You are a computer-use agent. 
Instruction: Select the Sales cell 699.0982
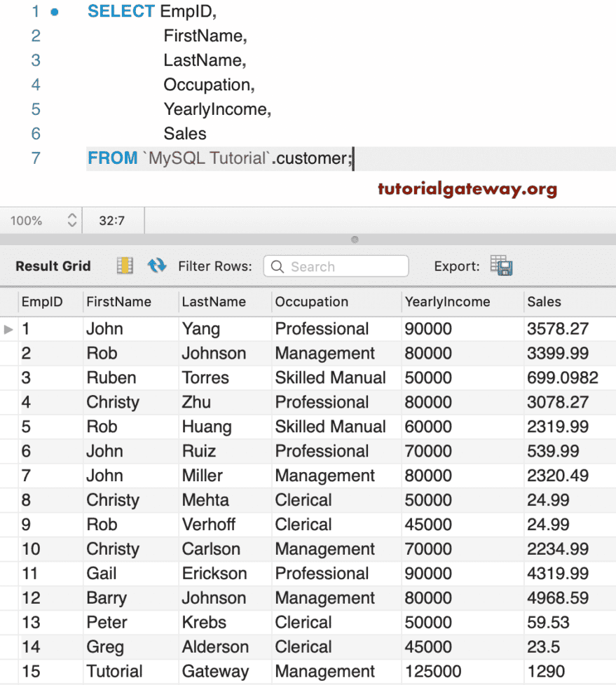[x=570, y=378]
